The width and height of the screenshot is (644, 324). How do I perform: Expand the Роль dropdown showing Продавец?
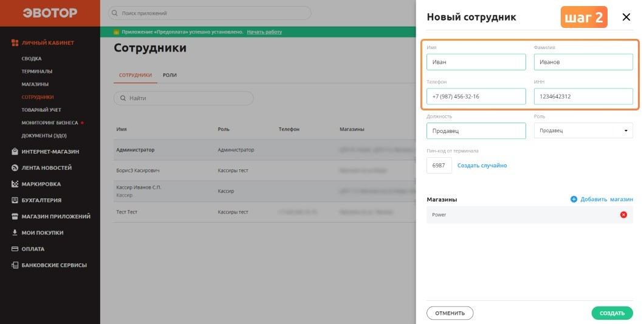[x=583, y=130]
